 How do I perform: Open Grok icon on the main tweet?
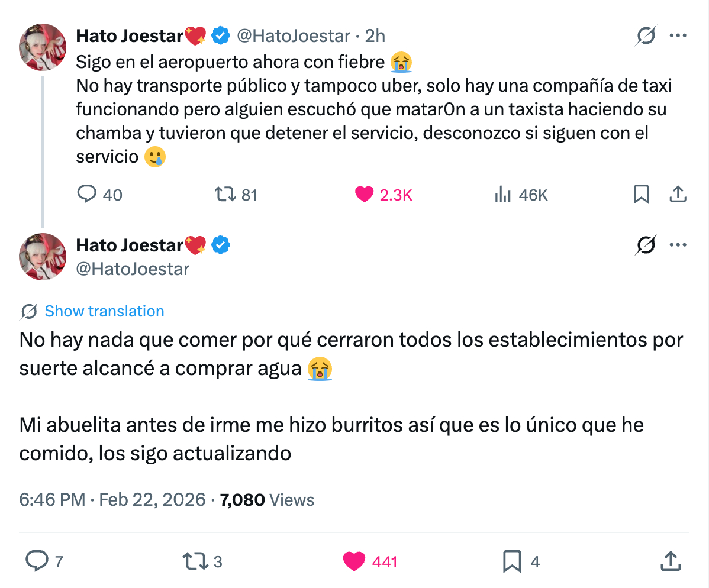[x=646, y=245]
